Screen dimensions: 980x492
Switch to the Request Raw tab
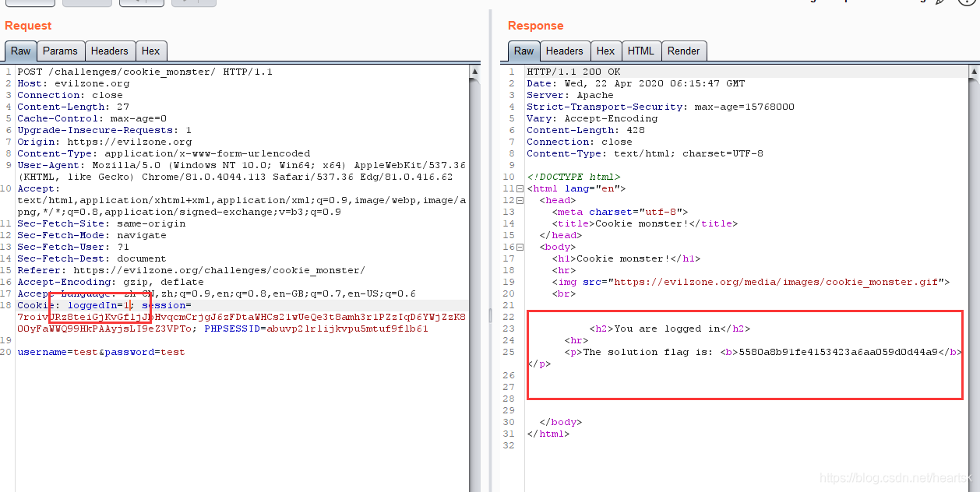coord(20,51)
